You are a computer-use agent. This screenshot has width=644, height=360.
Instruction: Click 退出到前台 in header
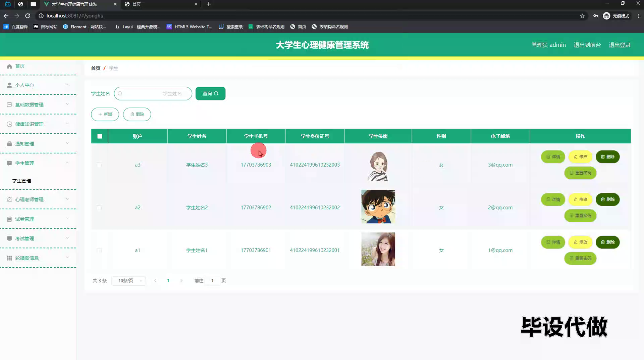(587, 45)
